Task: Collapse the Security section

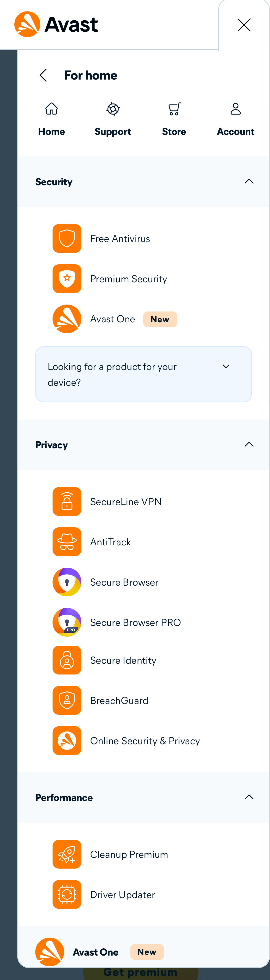Action: pos(249,181)
